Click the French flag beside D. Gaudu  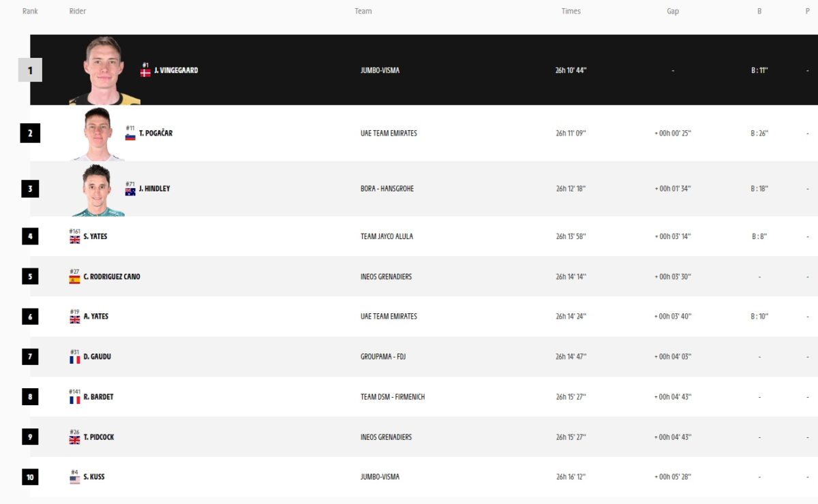coord(74,359)
